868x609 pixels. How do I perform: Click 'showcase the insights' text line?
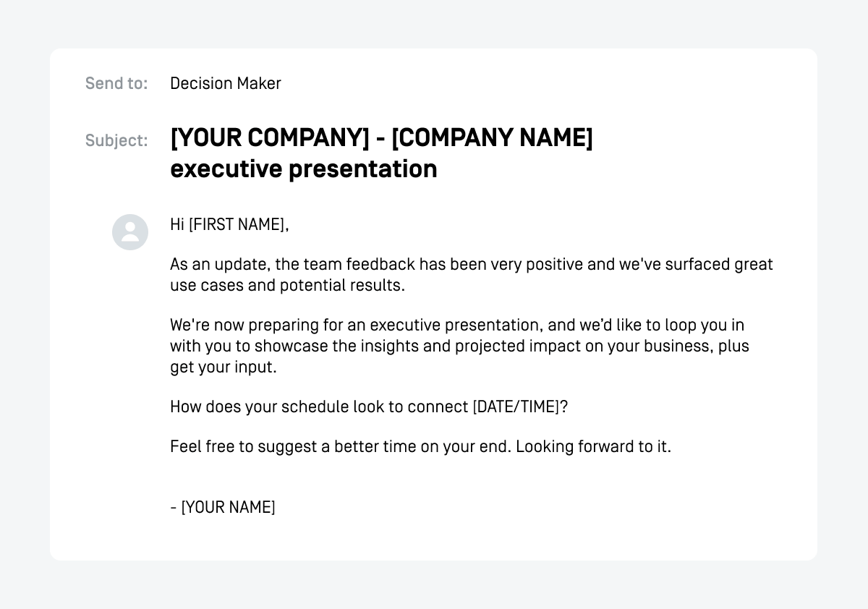pos(459,346)
